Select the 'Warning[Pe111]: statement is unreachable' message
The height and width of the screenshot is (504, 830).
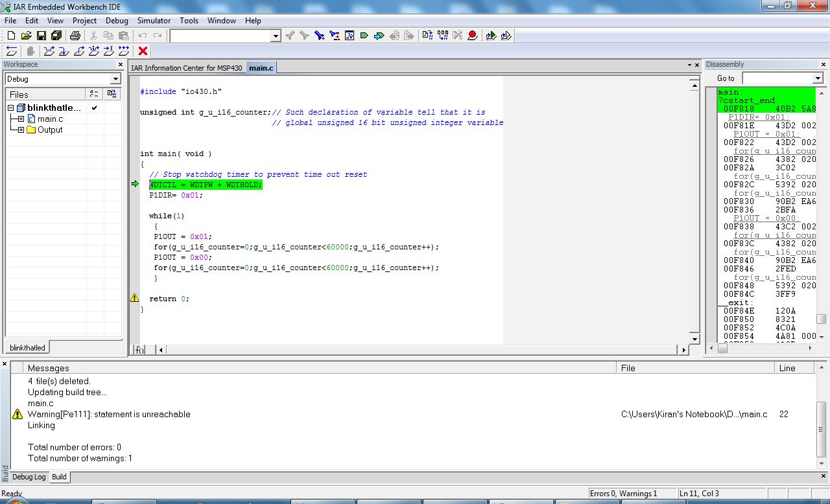click(x=109, y=414)
